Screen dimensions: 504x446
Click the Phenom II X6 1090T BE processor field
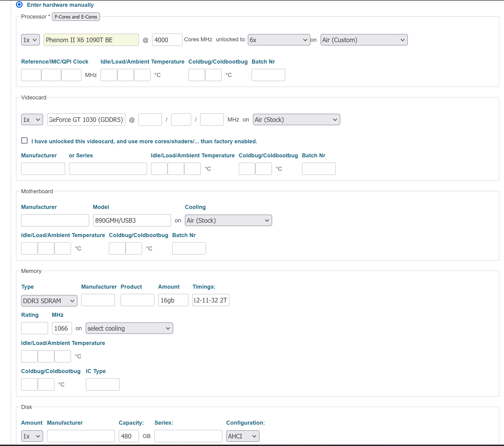[91, 40]
